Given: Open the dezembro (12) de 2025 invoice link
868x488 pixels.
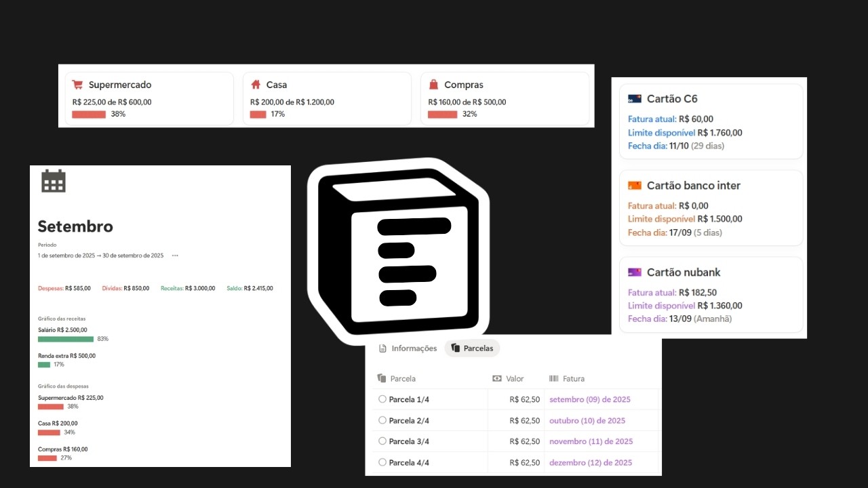Looking at the screenshot, I should [591, 463].
